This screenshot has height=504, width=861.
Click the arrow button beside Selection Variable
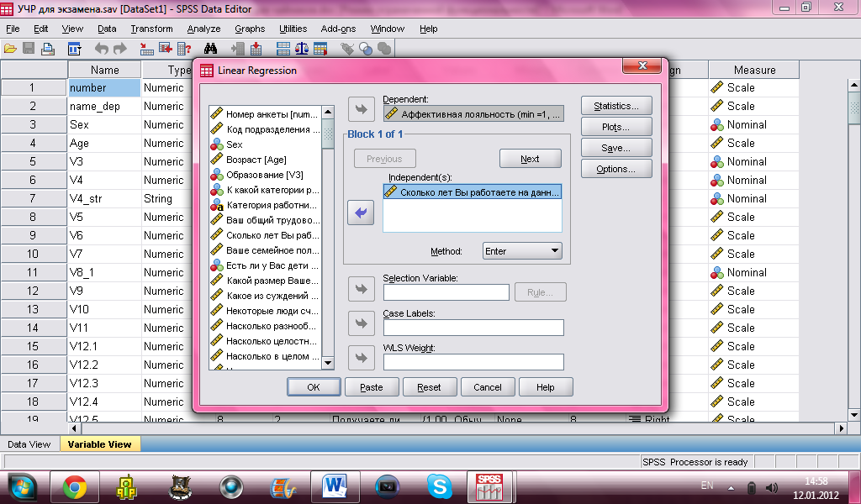tap(362, 289)
